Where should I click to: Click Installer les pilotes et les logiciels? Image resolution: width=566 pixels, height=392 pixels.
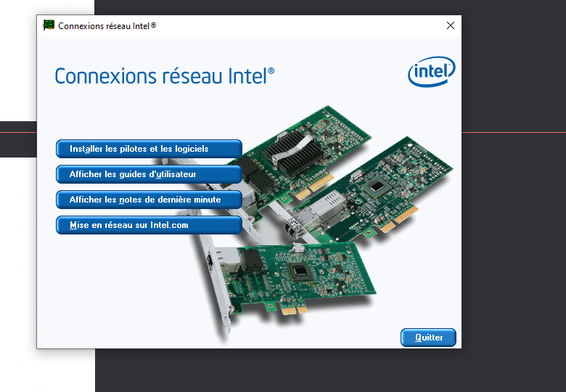click(149, 149)
